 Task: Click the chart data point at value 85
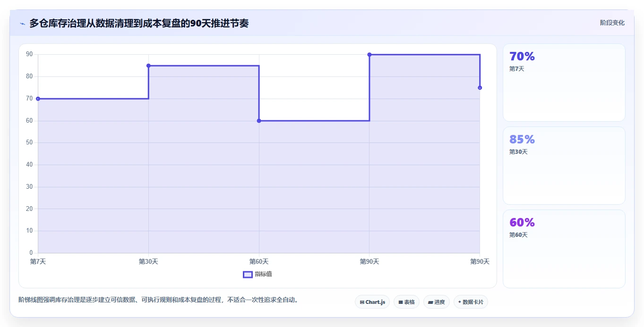pos(148,66)
